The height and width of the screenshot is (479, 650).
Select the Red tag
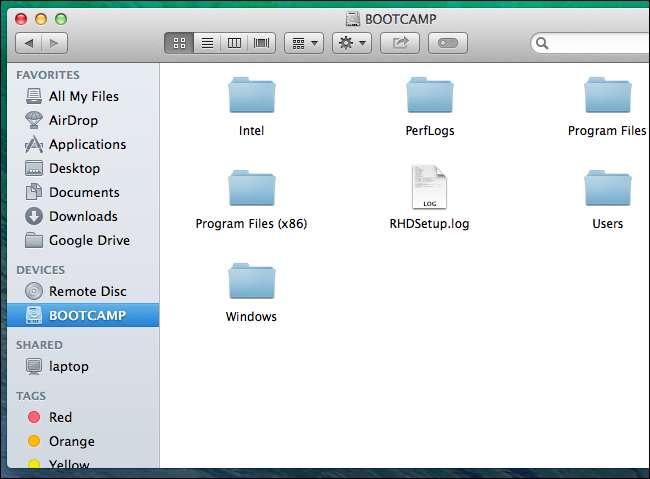coord(60,417)
